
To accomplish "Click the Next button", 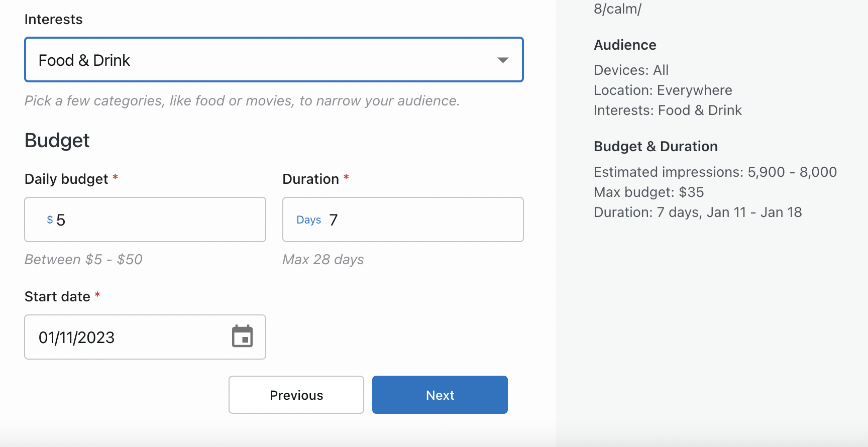I will [440, 395].
